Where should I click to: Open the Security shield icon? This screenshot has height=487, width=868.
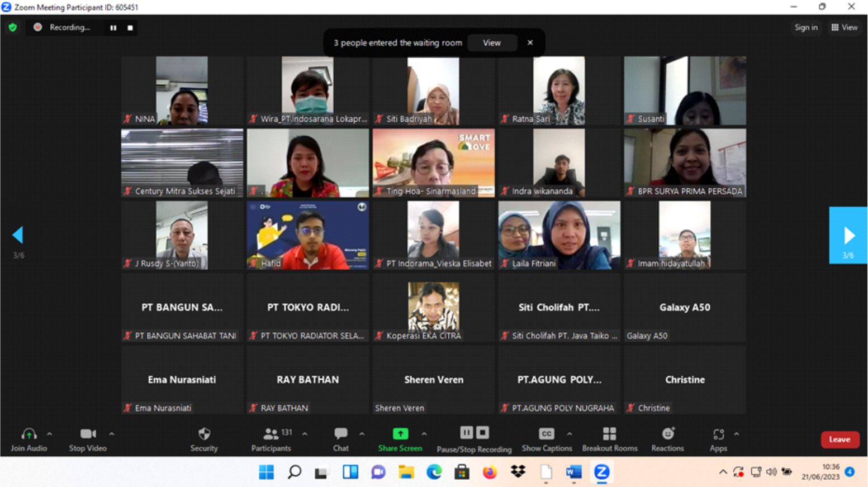pos(204,435)
